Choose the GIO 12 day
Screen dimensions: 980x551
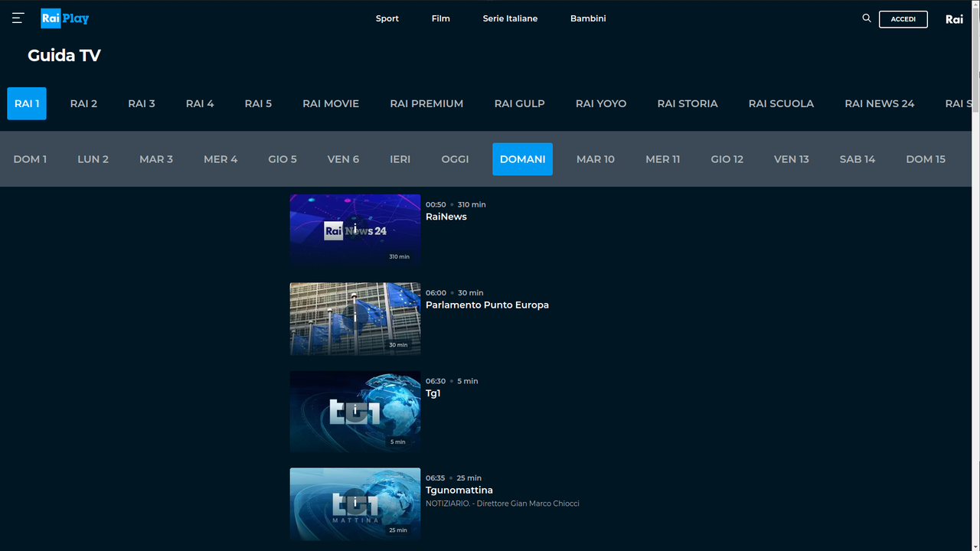(727, 159)
